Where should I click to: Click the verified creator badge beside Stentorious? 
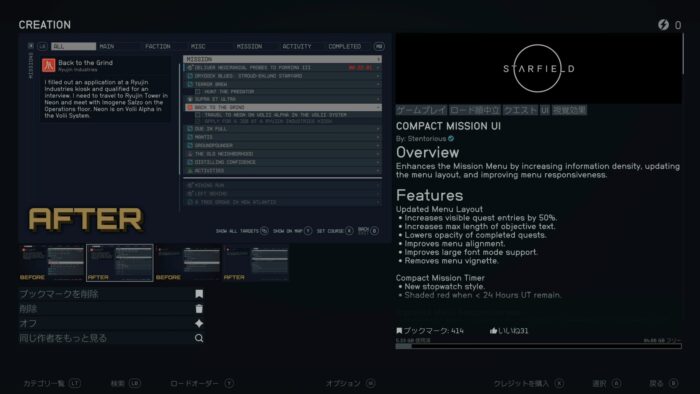pos(451,139)
